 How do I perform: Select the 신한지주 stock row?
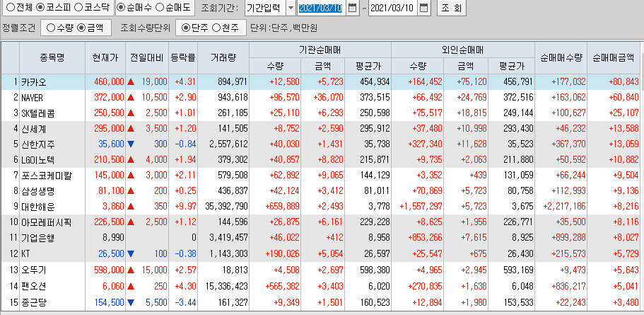pos(320,144)
